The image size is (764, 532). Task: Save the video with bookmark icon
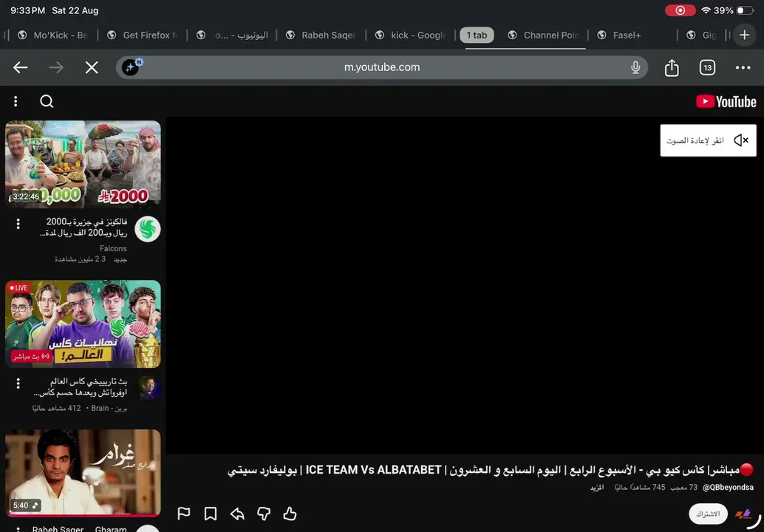click(211, 514)
